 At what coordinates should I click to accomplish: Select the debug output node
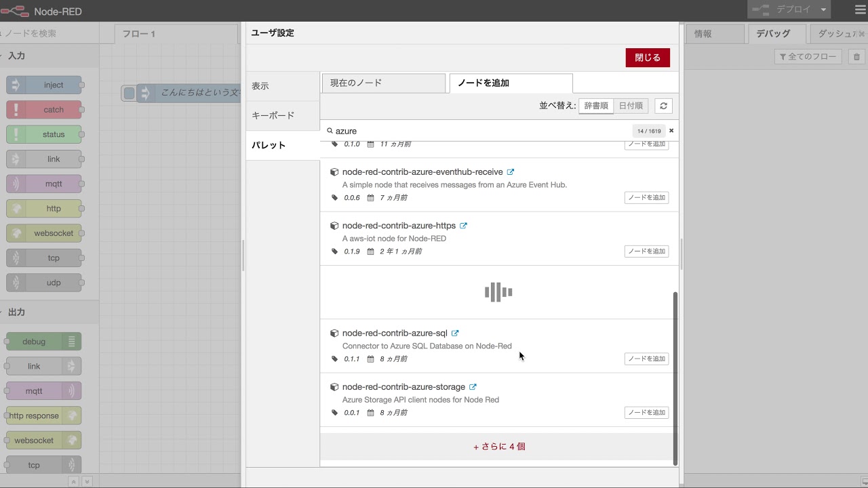pyautogui.click(x=44, y=342)
